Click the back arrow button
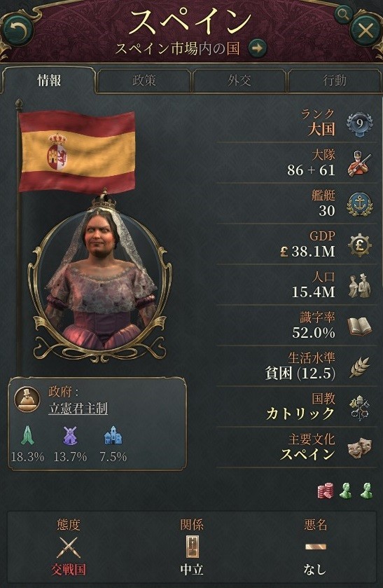 (x=18, y=30)
